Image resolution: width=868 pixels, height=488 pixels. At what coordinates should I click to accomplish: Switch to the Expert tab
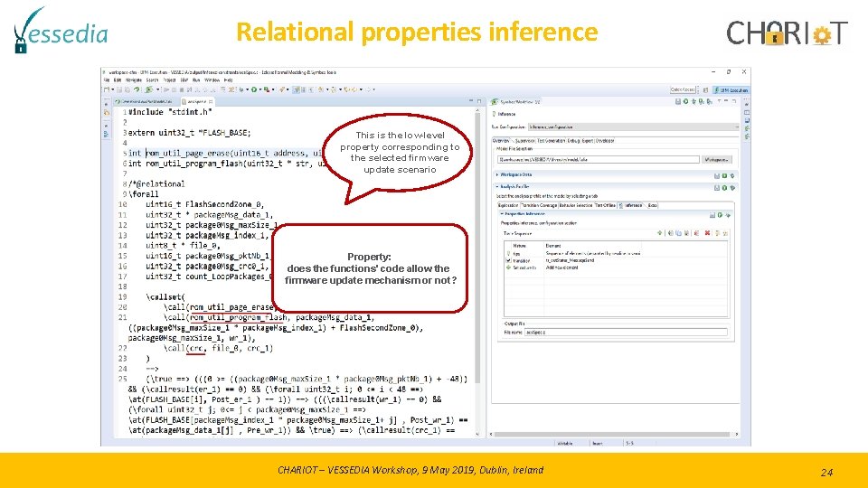(x=588, y=141)
